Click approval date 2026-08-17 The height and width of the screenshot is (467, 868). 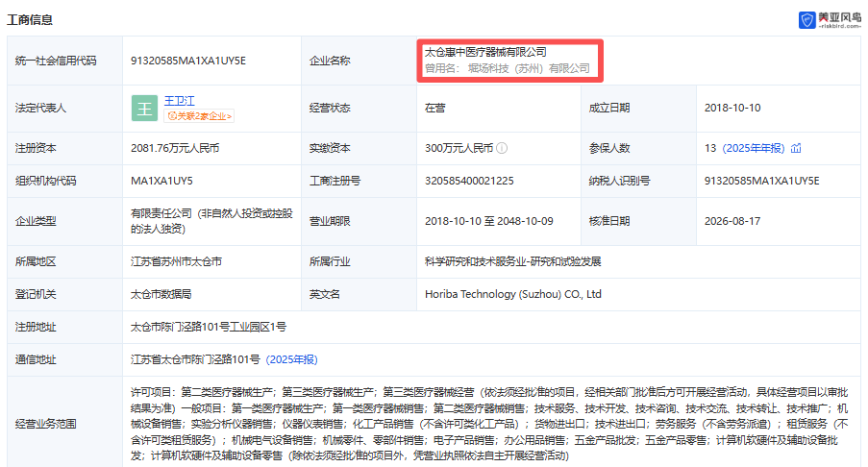coord(732,221)
